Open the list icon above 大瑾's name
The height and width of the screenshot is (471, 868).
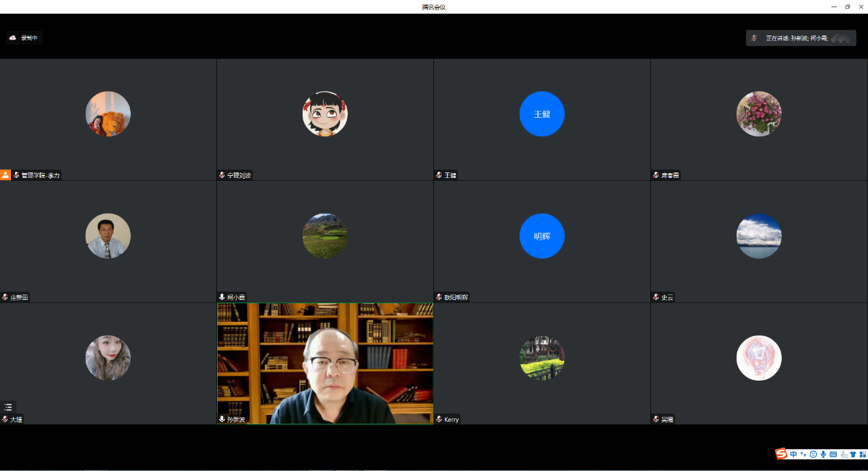(8, 407)
